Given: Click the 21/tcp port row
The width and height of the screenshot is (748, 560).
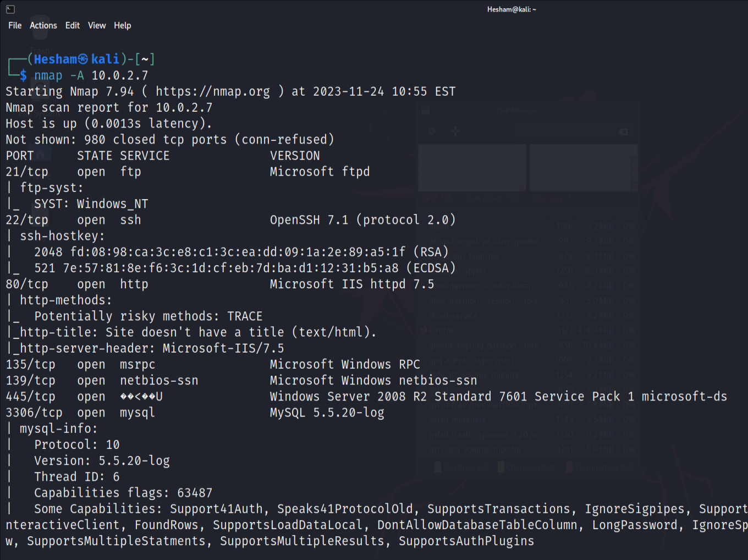Looking at the screenshot, I should click(188, 172).
